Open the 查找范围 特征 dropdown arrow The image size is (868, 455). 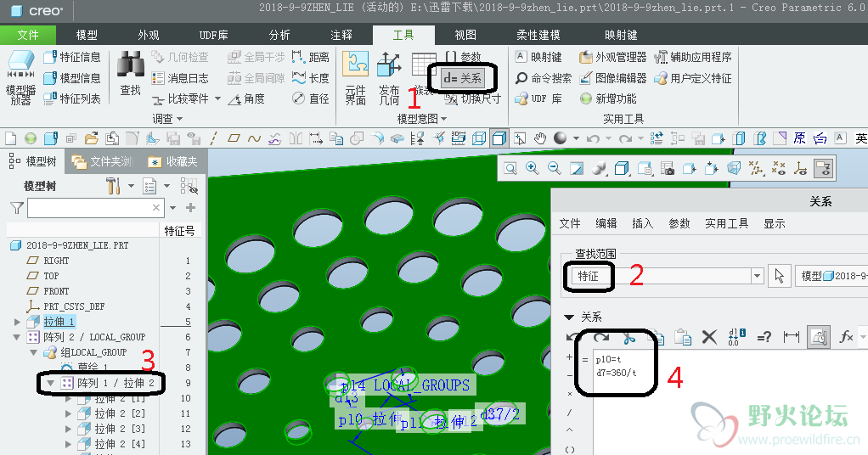click(757, 276)
